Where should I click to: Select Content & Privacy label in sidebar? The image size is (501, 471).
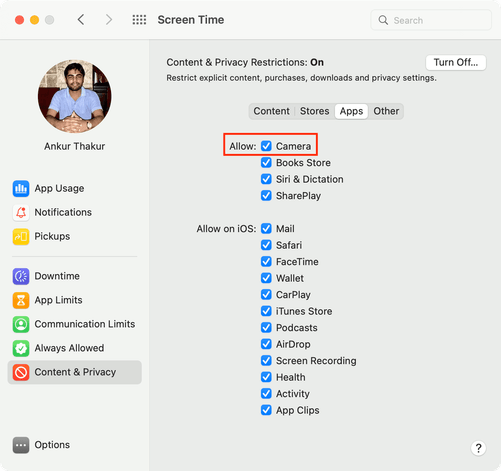pyautogui.click(x=75, y=372)
